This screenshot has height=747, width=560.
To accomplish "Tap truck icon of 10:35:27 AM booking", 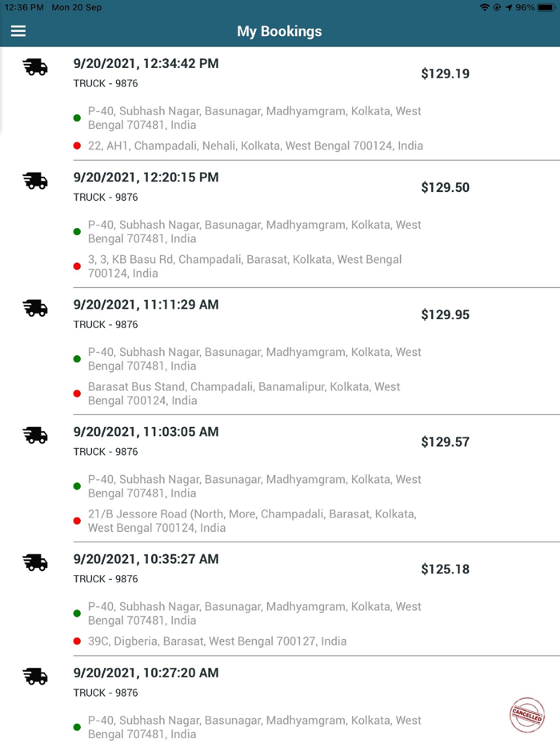I will click(35, 562).
